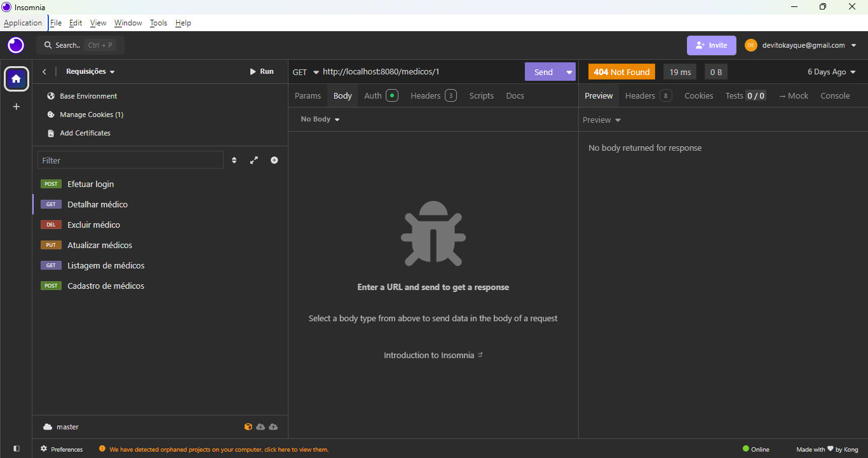Click the Run button
The width and height of the screenshot is (868, 458).
tap(262, 72)
